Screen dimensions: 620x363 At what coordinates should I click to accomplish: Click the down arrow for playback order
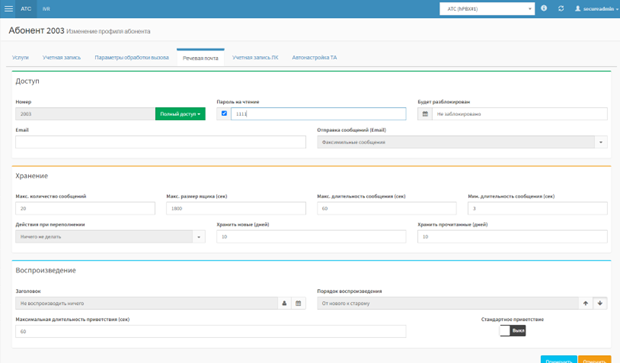pos(600,303)
